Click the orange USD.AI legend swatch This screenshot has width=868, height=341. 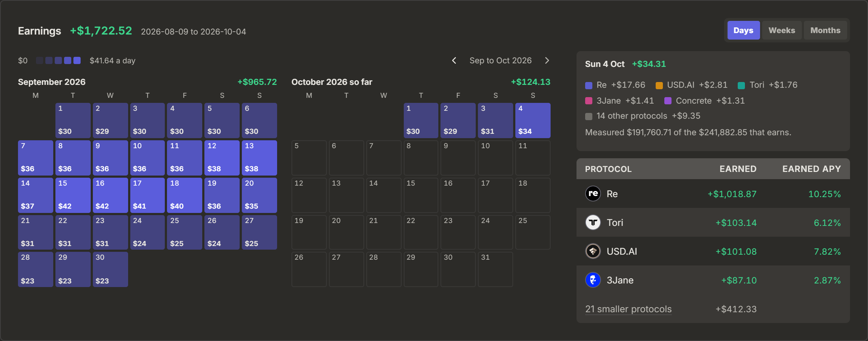(659, 85)
